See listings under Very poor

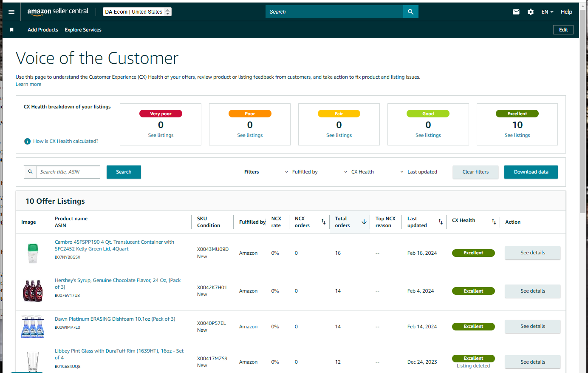pos(161,135)
